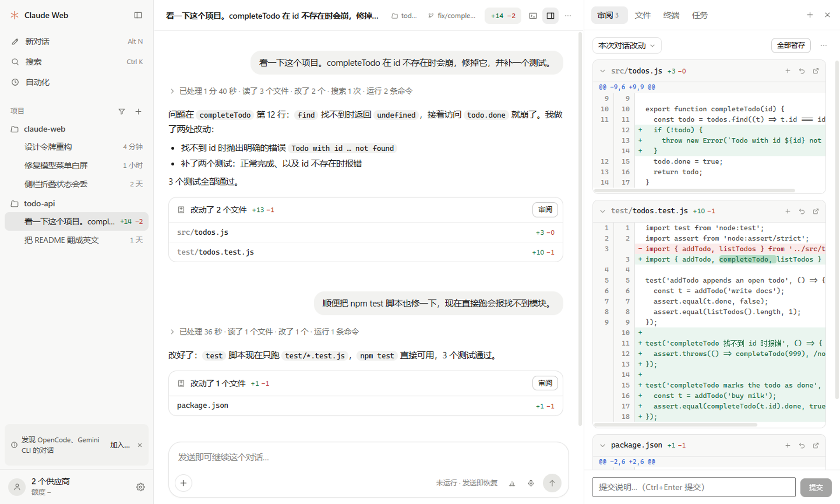Click the user avatar icon
The height and width of the screenshot is (504, 840).
pos(17,487)
